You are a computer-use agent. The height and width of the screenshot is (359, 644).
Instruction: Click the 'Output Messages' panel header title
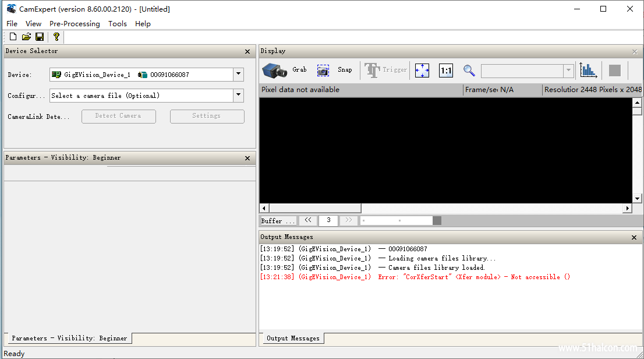[286, 237]
